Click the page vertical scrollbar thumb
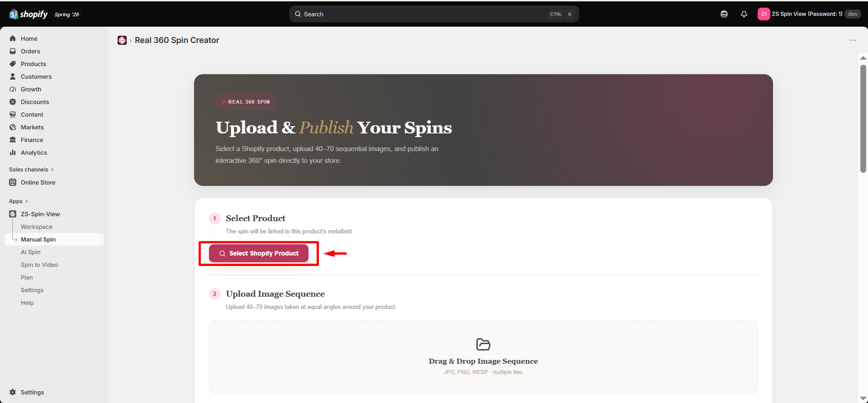Screen dimensions: 868x403 [x=863, y=119]
